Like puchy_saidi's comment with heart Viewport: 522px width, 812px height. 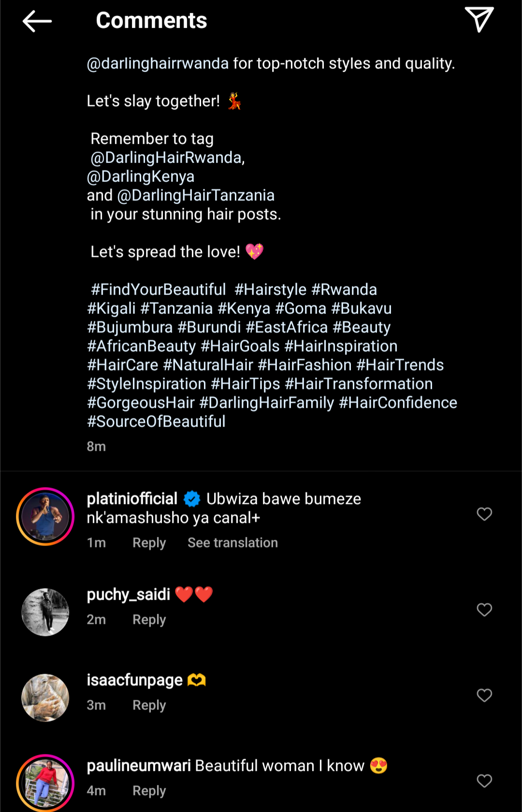tap(484, 609)
